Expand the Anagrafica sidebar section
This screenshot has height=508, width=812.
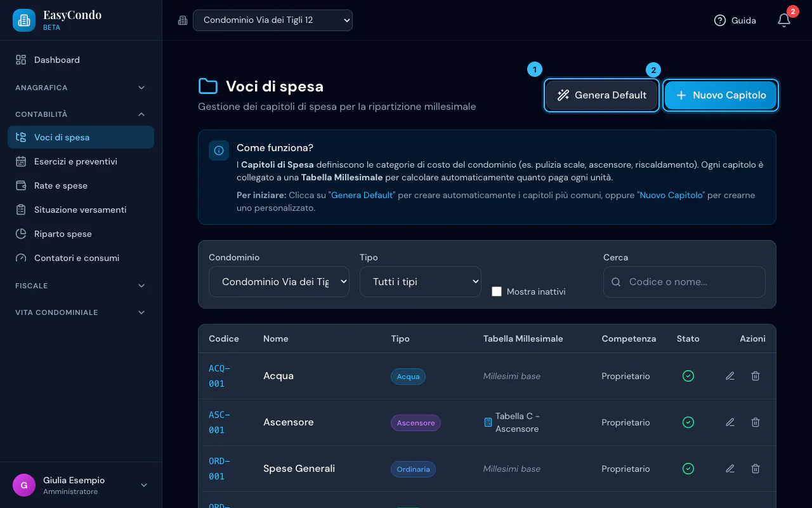point(81,88)
